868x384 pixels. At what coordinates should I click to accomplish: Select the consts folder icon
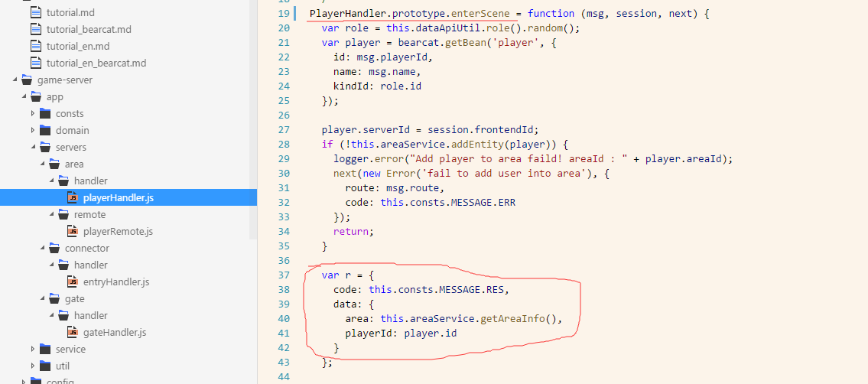point(45,113)
